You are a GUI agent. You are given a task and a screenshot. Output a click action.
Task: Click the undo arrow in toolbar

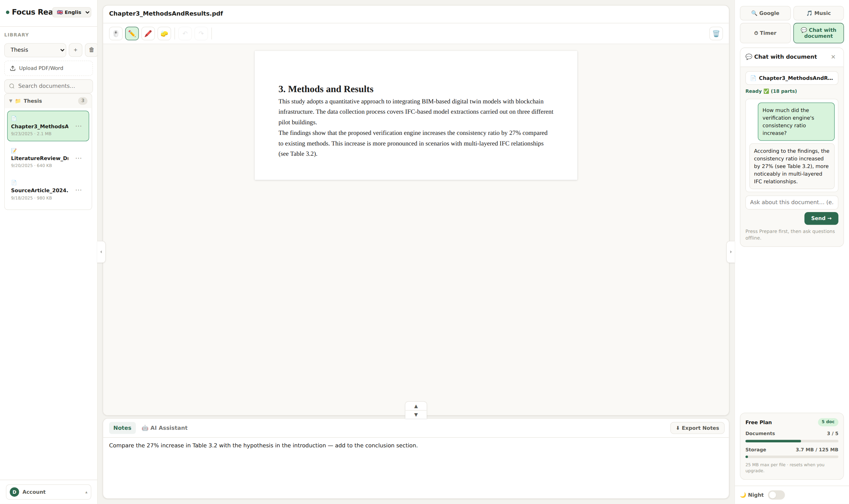coord(185,33)
